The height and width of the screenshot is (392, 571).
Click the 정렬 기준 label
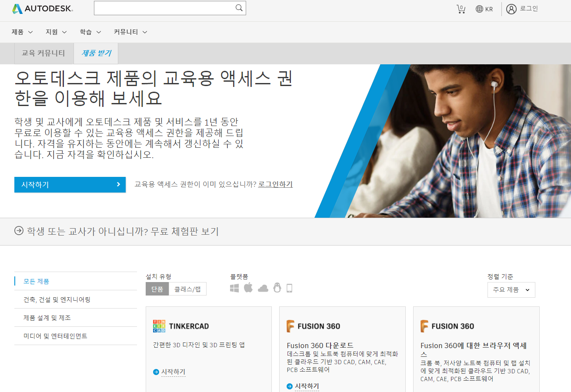(x=501, y=276)
